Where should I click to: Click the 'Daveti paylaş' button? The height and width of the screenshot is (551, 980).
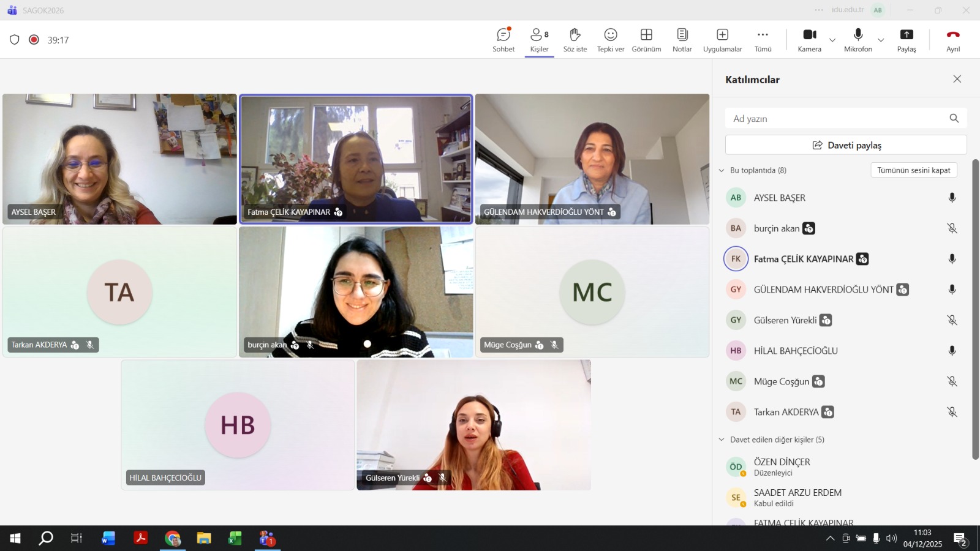[x=846, y=145]
